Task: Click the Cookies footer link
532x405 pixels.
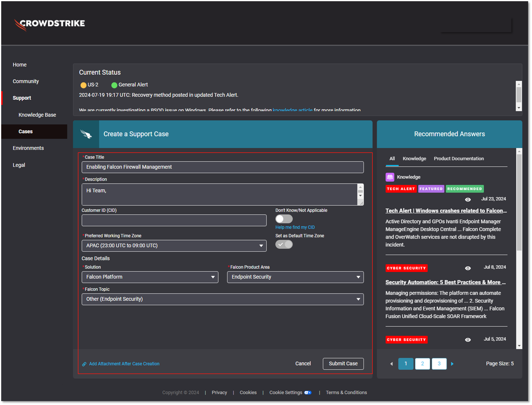Action: tap(248, 393)
